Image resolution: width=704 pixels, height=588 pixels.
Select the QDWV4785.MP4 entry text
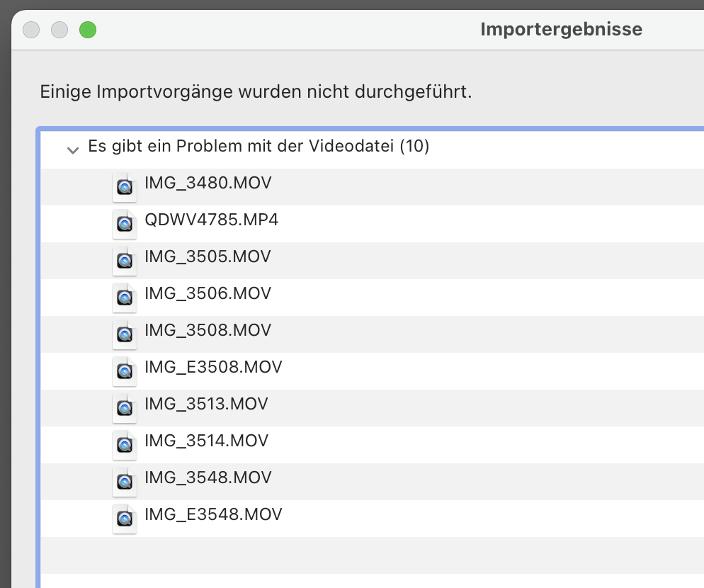211,220
